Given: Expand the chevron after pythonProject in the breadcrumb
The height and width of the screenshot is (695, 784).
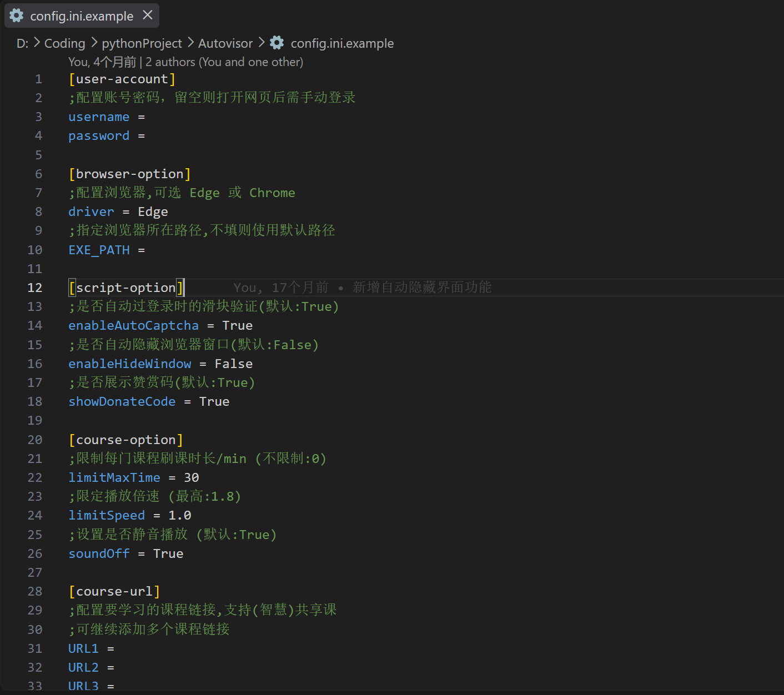Looking at the screenshot, I should point(190,43).
